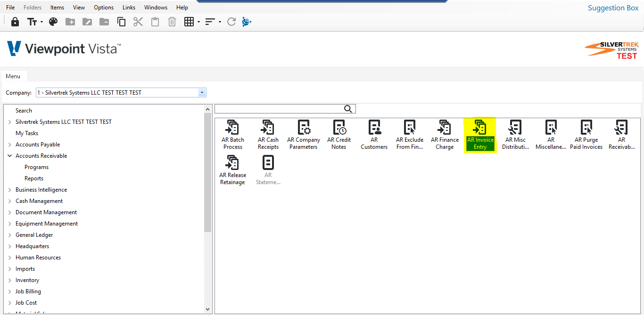Open AR Exclude From Finance program icon

(410, 135)
